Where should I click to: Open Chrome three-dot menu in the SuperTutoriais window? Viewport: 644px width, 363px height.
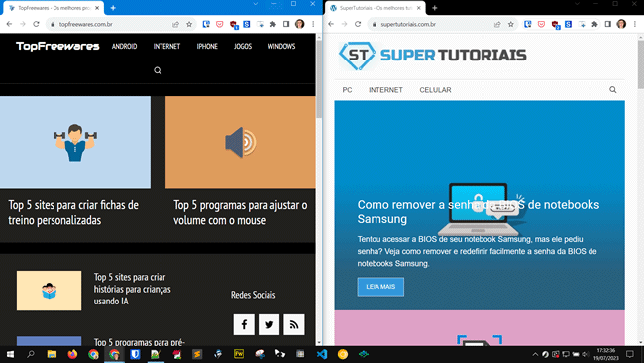(x=635, y=24)
